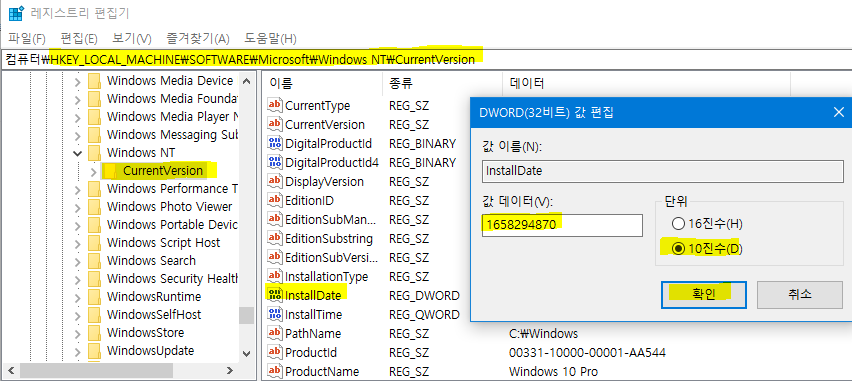Click the EditionSubstring string value icon
This screenshot has width=852, height=381.
275,239
